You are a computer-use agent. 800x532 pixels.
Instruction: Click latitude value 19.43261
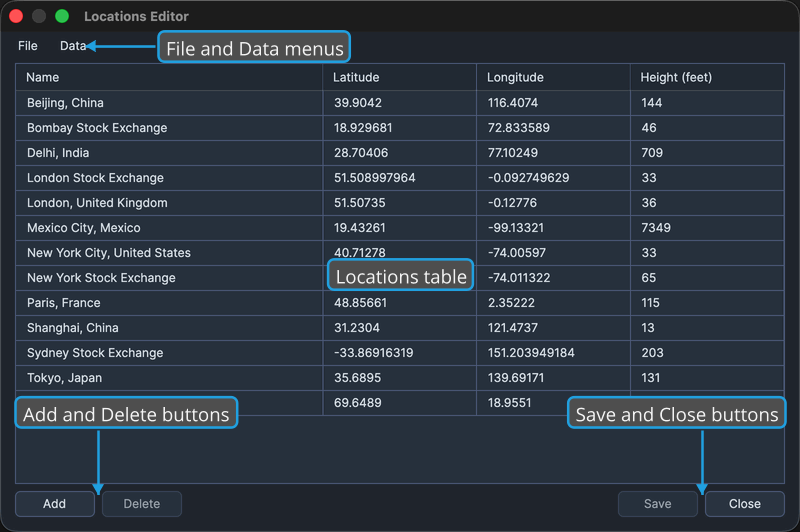tap(360, 228)
